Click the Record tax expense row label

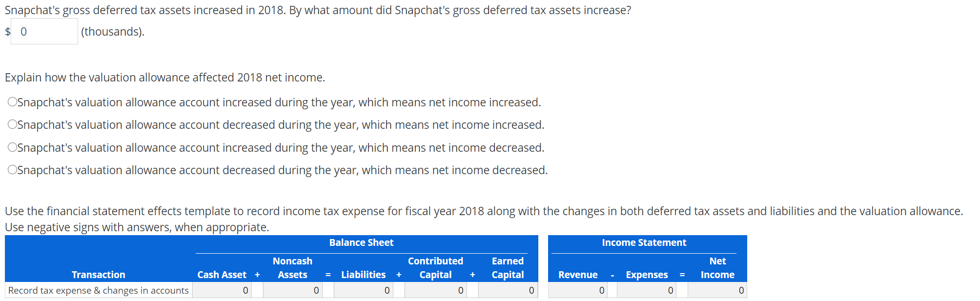point(99,290)
